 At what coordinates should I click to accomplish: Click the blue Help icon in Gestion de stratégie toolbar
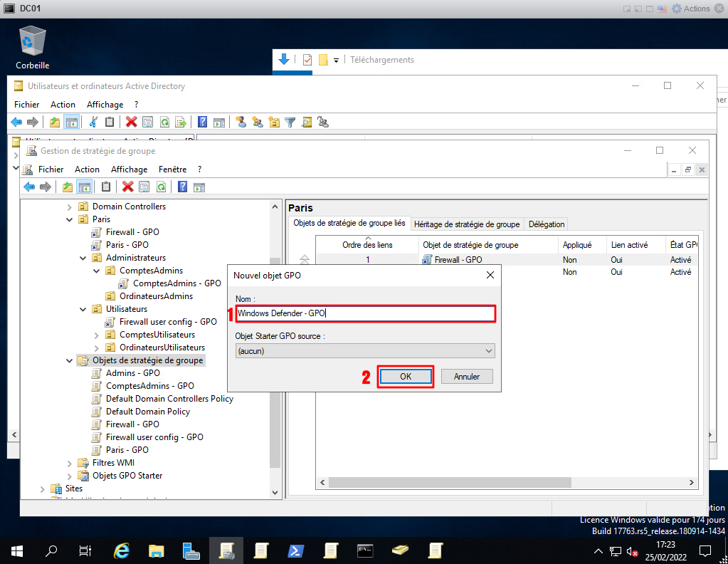[x=182, y=187]
